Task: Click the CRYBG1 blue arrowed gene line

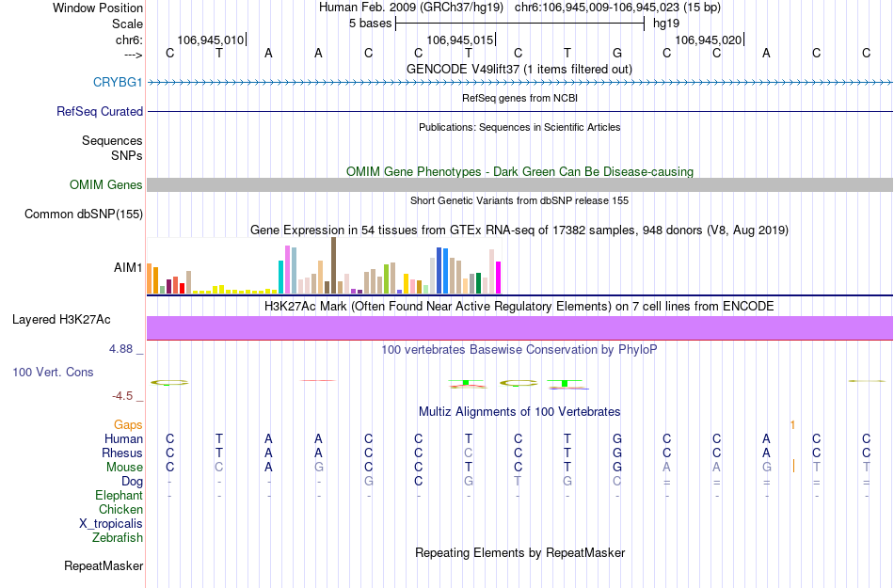Action: [519, 83]
